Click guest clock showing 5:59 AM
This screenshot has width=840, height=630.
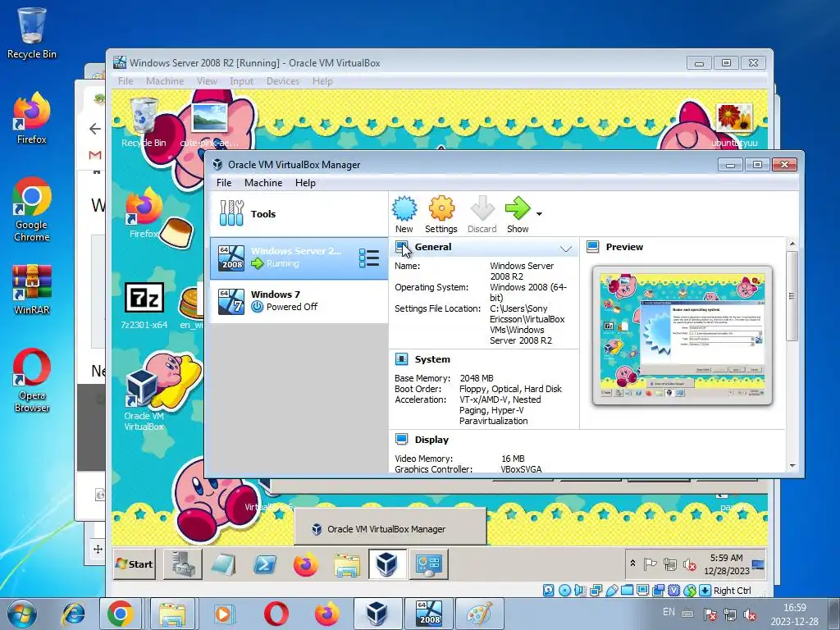[727, 564]
